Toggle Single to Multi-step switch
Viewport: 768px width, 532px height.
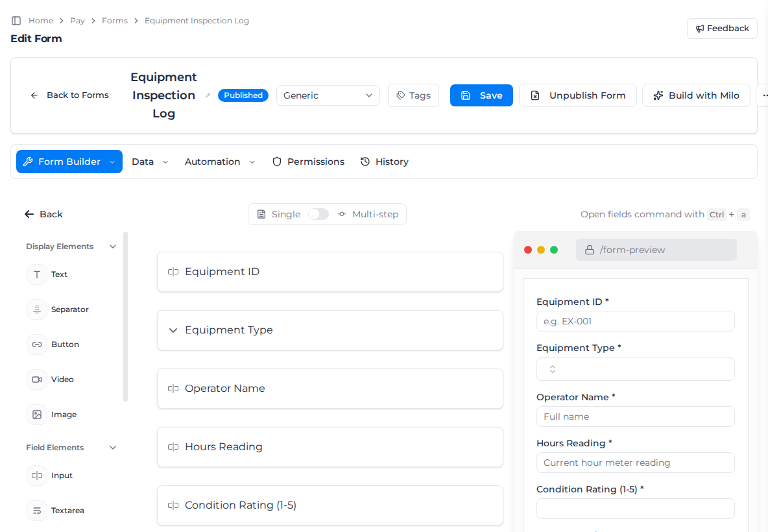(318, 214)
